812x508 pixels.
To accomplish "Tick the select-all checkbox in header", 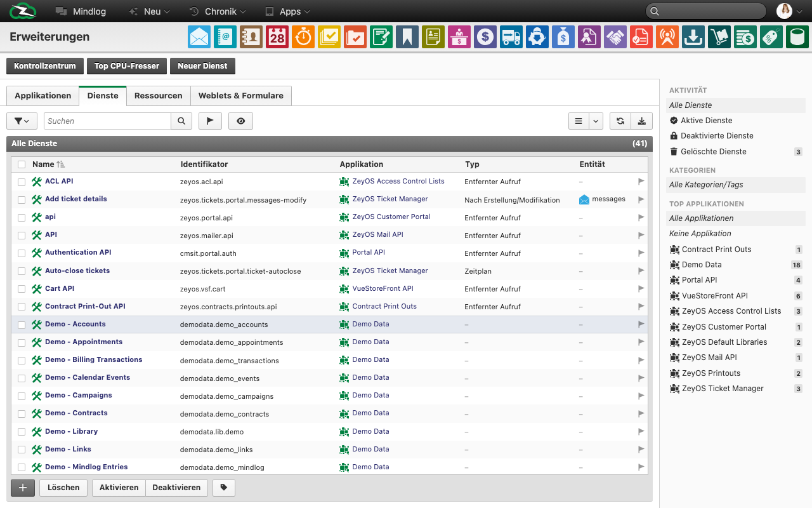I will (22, 164).
